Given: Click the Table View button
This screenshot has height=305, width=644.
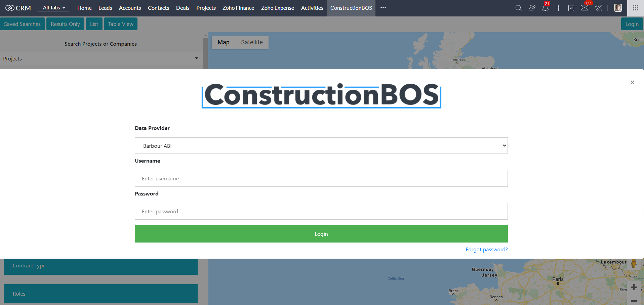Looking at the screenshot, I should (x=121, y=24).
